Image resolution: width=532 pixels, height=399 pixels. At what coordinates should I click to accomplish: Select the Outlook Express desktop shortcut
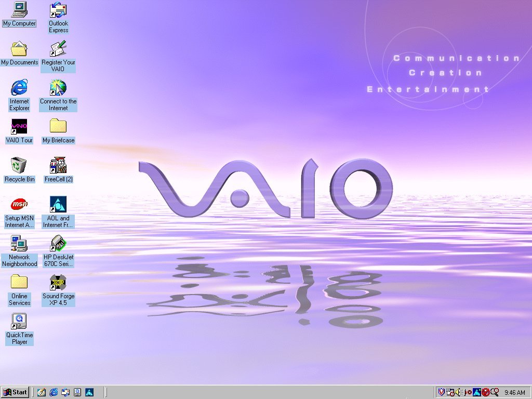pos(58,18)
